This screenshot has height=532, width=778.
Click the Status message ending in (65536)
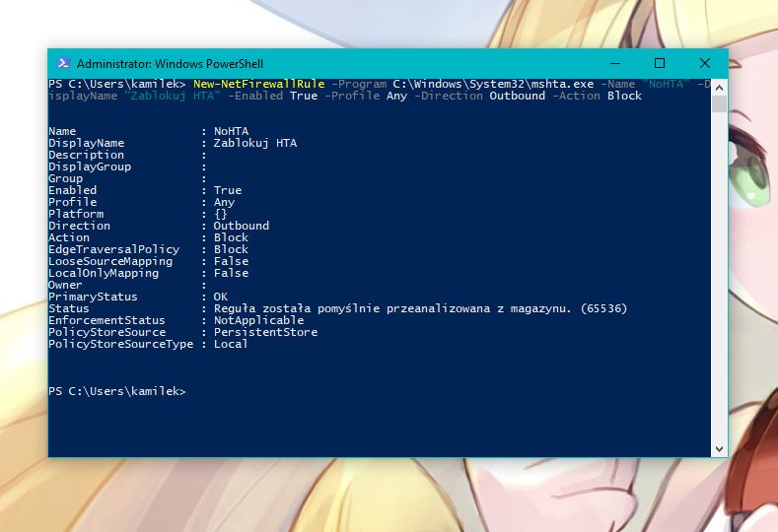pyautogui.click(x=420, y=308)
